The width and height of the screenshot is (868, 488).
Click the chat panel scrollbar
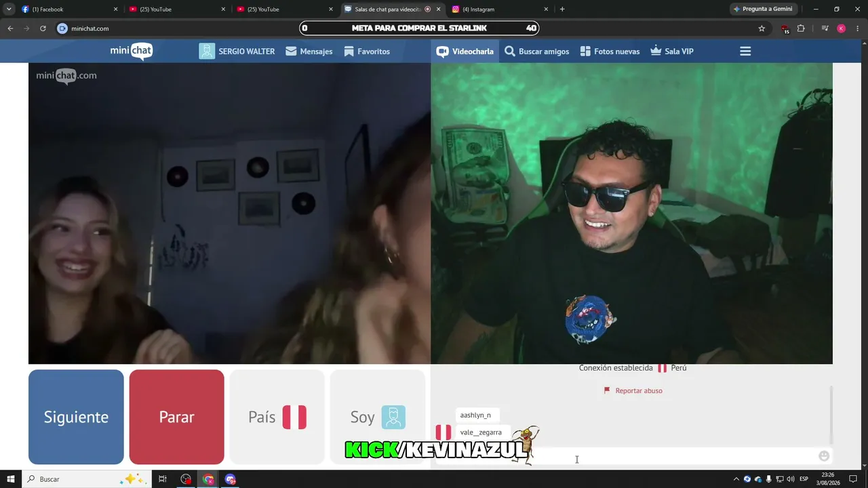(x=831, y=415)
